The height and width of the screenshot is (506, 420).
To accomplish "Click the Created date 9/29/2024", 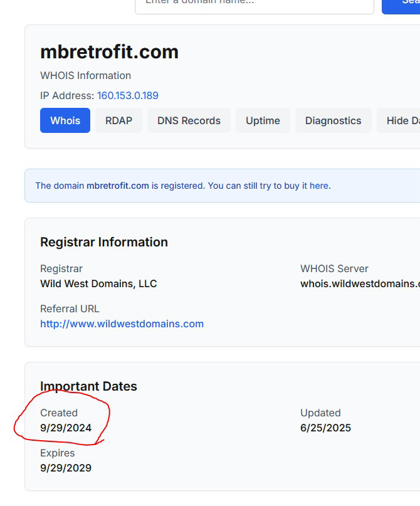I will (66, 428).
